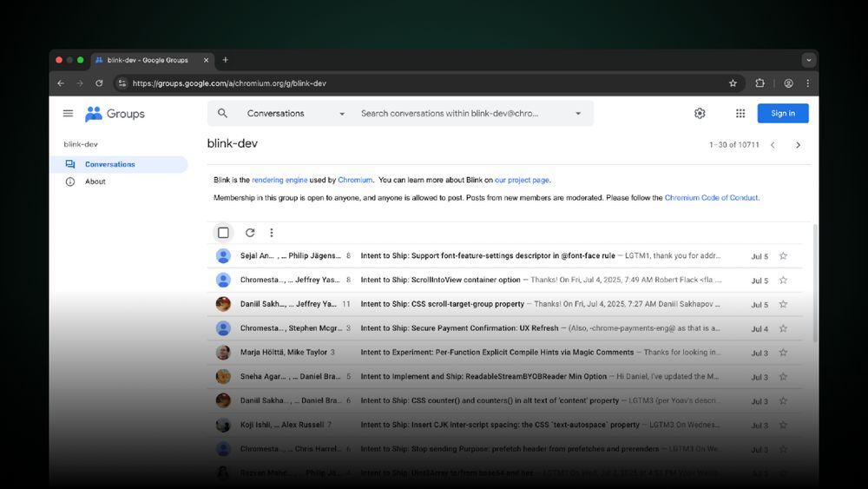Star the ScrollIntoView container option conversation
The height and width of the screenshot is (489, 868).
[x=783, y=281]
